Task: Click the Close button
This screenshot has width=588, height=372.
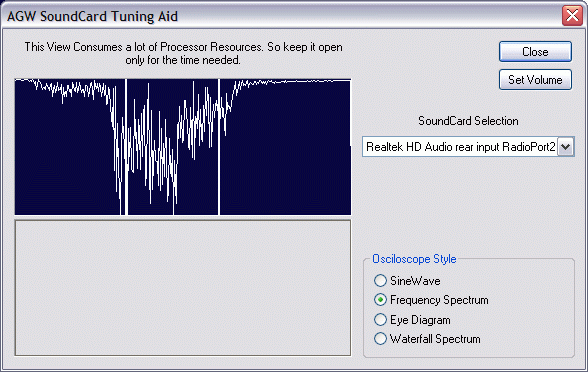Action: [x=535, y=52]
